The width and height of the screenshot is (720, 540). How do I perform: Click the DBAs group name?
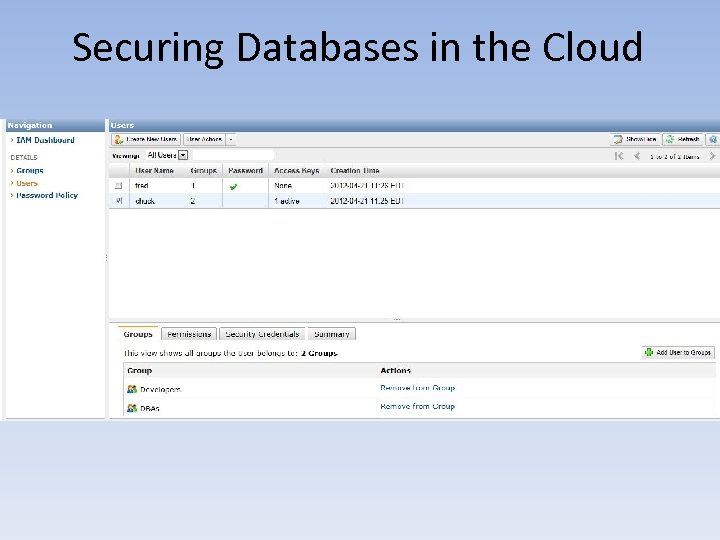point(150,408)
